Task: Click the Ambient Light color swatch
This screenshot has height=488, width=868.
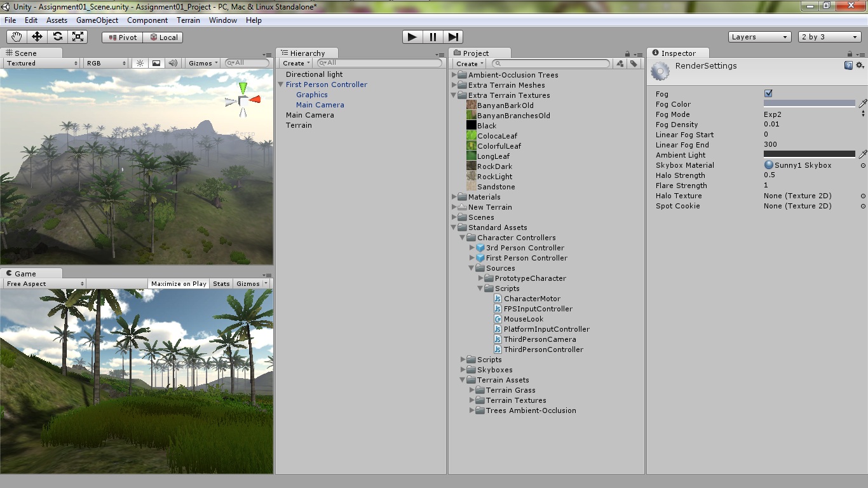Action: click(x=809, y=154)
